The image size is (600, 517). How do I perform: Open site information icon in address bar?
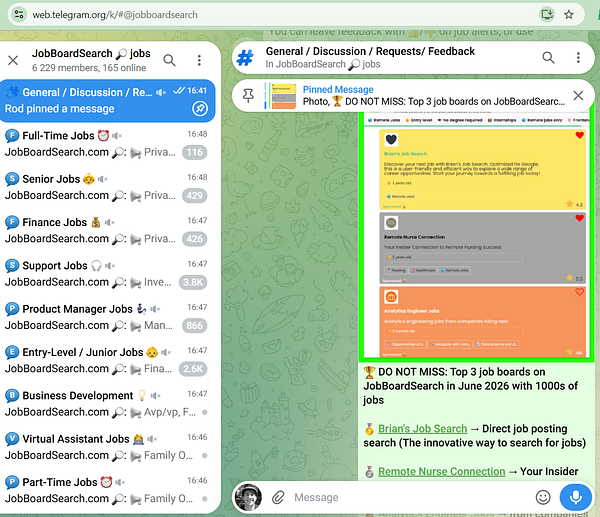pos(19,15)
